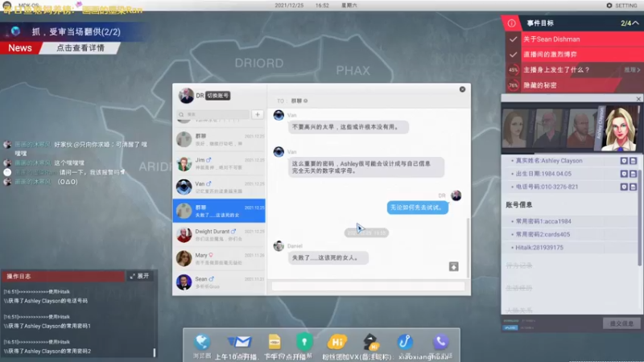Click the 45% progress circle
The width and height of the screenshot is (644, 362).
(x=513, y=70)
